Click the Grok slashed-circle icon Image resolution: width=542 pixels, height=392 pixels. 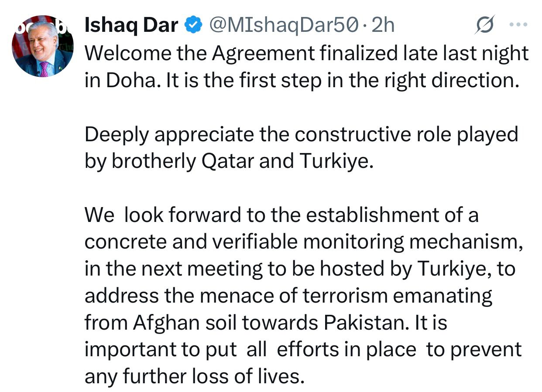485,26
